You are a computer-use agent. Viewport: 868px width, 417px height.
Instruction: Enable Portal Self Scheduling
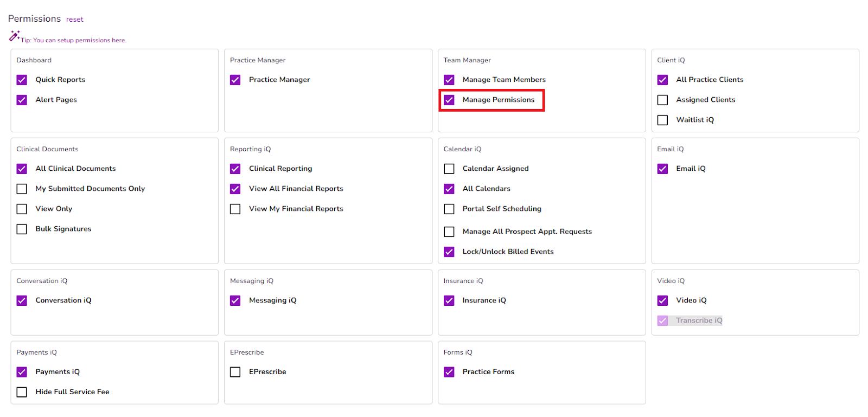click(449, 209)
